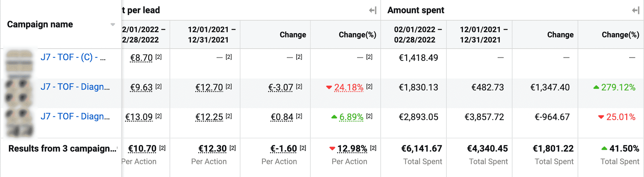Select the Cost per lead Change column header

click(x=293, y=35)
